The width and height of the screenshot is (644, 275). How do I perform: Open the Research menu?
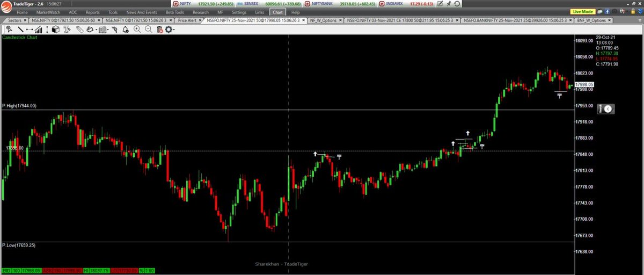coord(201,12)
